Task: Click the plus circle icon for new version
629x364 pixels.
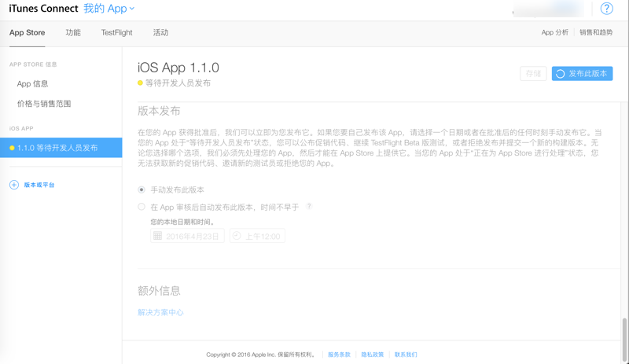Action: [14, 185]
